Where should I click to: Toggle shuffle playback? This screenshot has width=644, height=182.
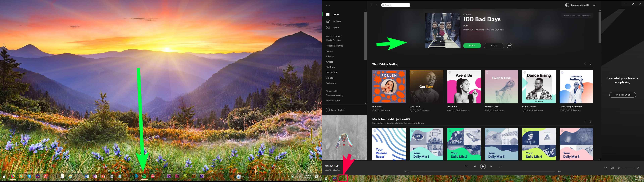pos(466,167)
